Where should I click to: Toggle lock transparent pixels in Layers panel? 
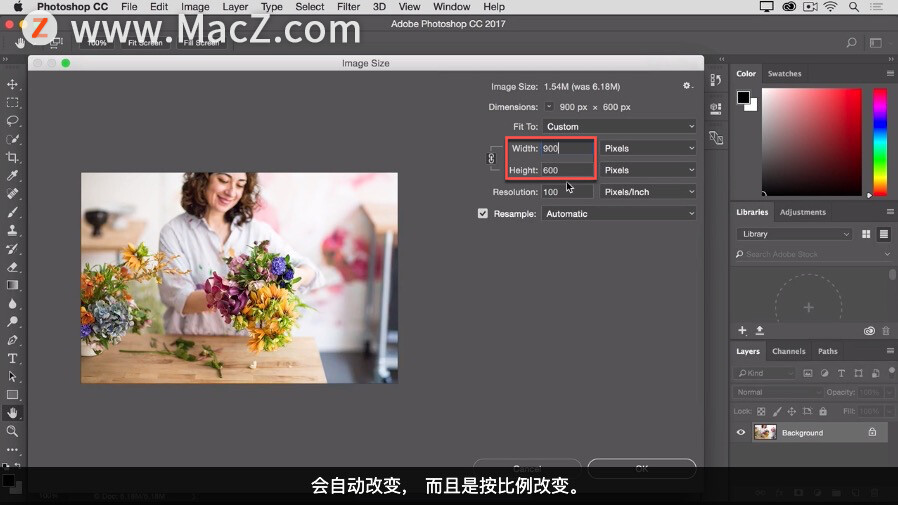tap(761, 411)
